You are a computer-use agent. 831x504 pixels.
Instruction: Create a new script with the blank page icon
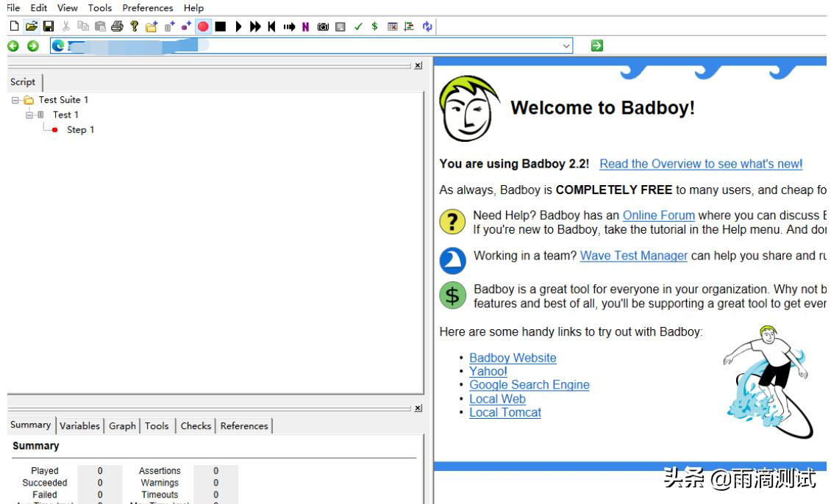[x=14, y=26]
